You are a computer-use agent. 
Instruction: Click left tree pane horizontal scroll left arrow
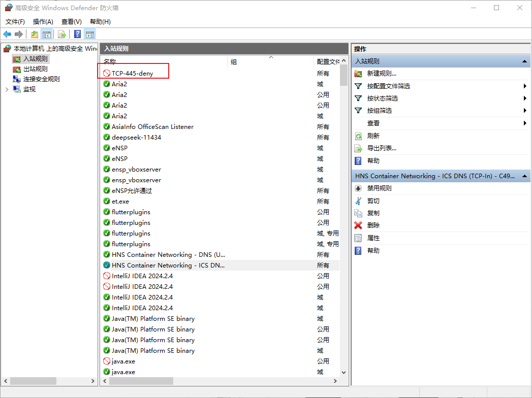[x=6, y=381]
